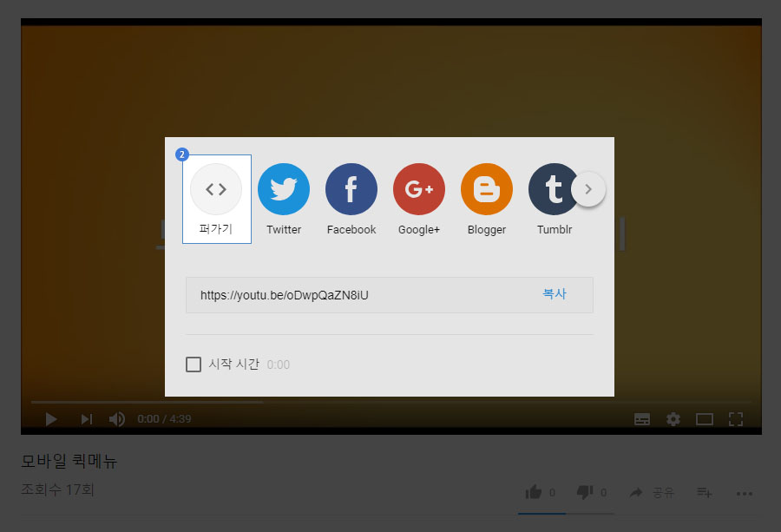Viewport: 781px width, 532px height.
Task: Open the 공유 share button
Action: point(652,493)
